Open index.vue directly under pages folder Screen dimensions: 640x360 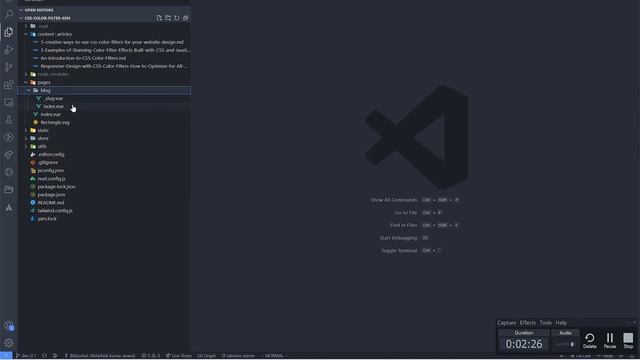click(x=51, y=115)
